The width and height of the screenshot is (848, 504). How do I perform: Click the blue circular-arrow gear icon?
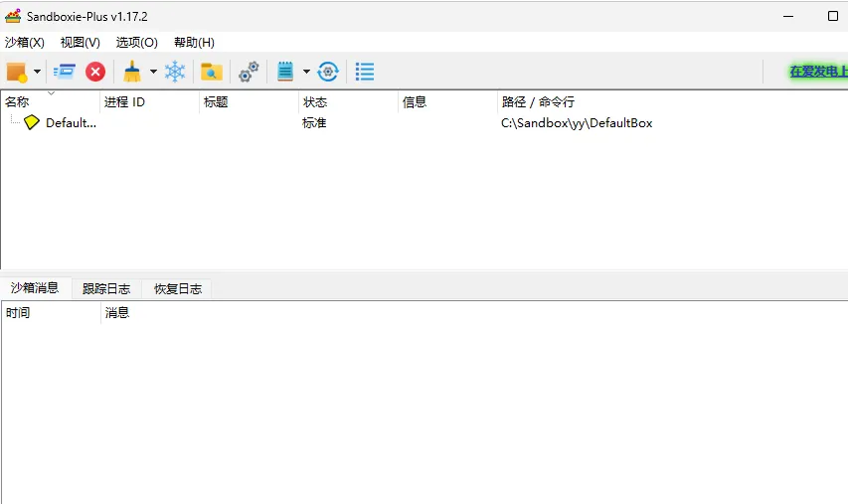click(x=328, y=72)
